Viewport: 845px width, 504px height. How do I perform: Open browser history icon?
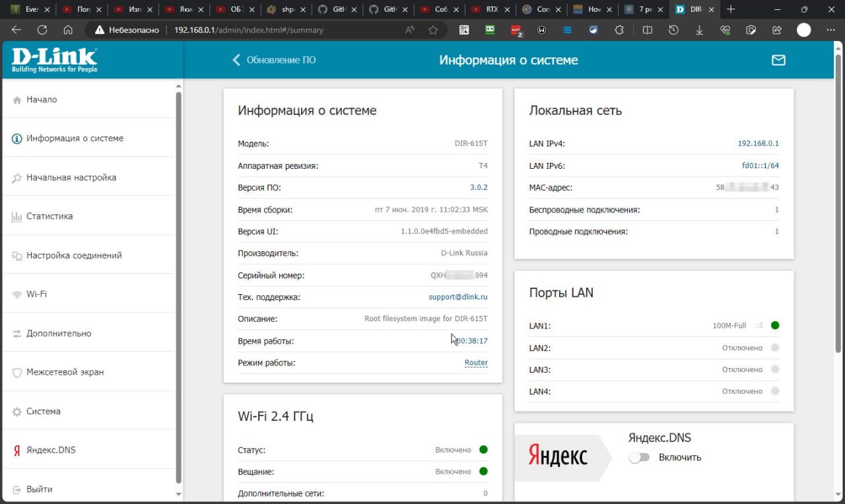tap(673, 30)
